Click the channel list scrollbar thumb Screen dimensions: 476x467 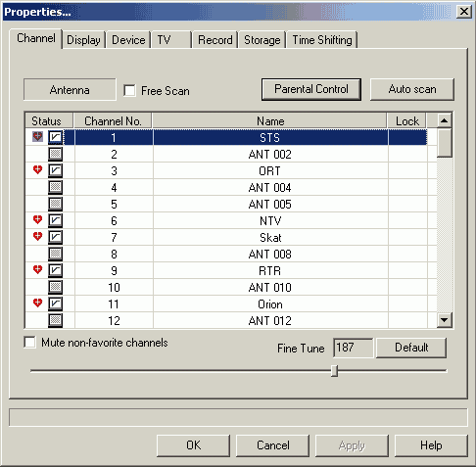(444, 143)
